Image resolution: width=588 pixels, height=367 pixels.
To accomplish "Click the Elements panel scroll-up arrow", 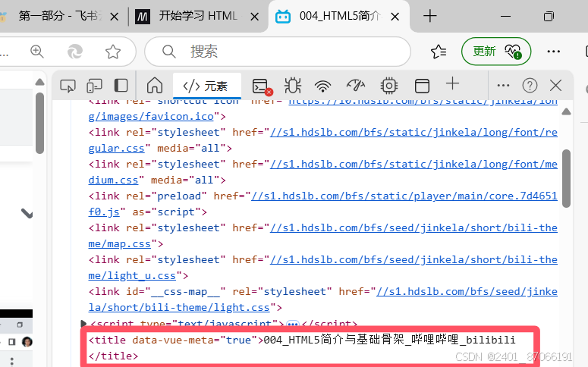I will [x=566, y=111].
